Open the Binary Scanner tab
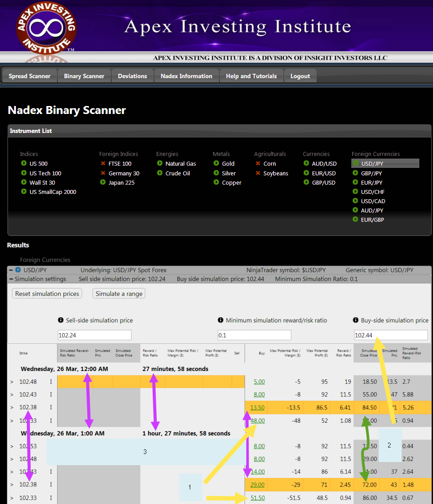This screenshot has width=433, height=504. point(84,76)
